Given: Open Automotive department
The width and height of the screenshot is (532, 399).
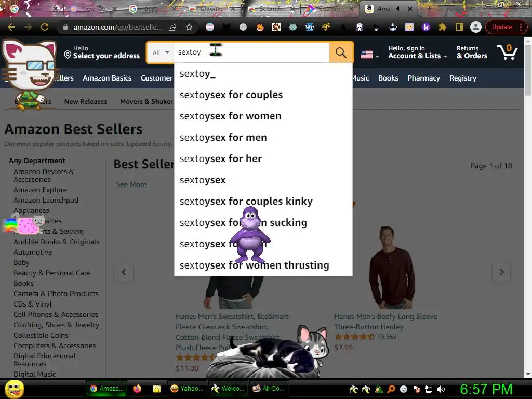Looking at the screenshot, I should coord(33,252).
